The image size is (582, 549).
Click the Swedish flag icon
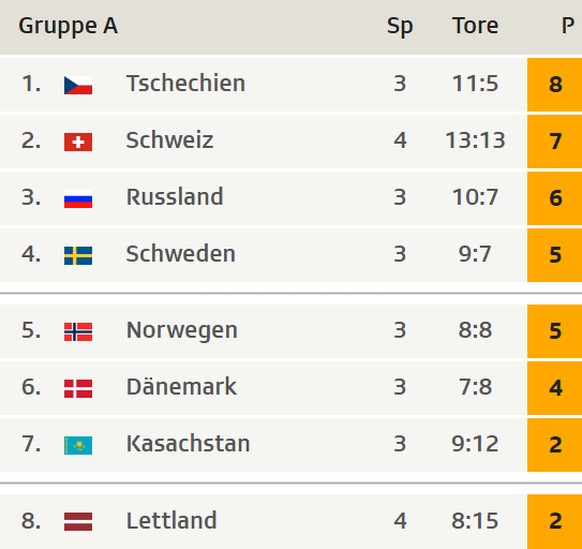[x=78, y=255]
